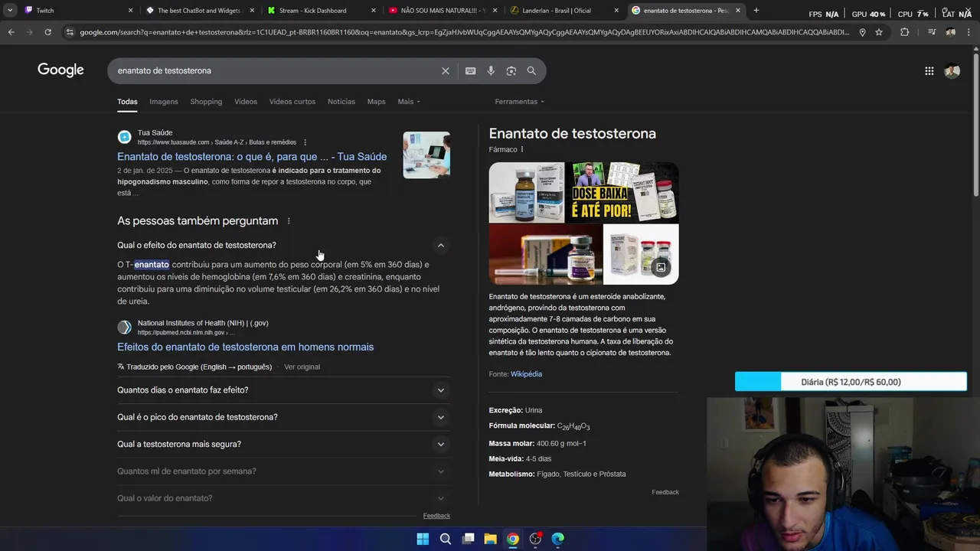Click Feedback under the knowledge panel
980x551 pixels.
point(665,492)
